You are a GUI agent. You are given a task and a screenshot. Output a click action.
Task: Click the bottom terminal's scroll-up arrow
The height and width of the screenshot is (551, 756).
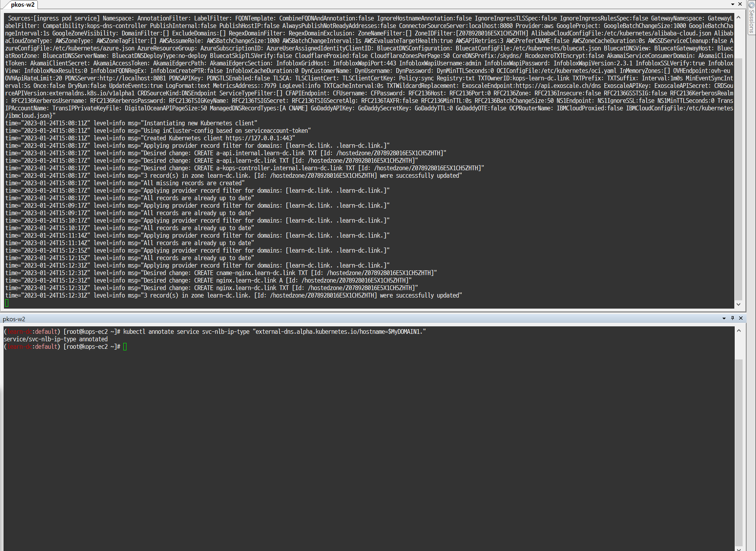738,331
